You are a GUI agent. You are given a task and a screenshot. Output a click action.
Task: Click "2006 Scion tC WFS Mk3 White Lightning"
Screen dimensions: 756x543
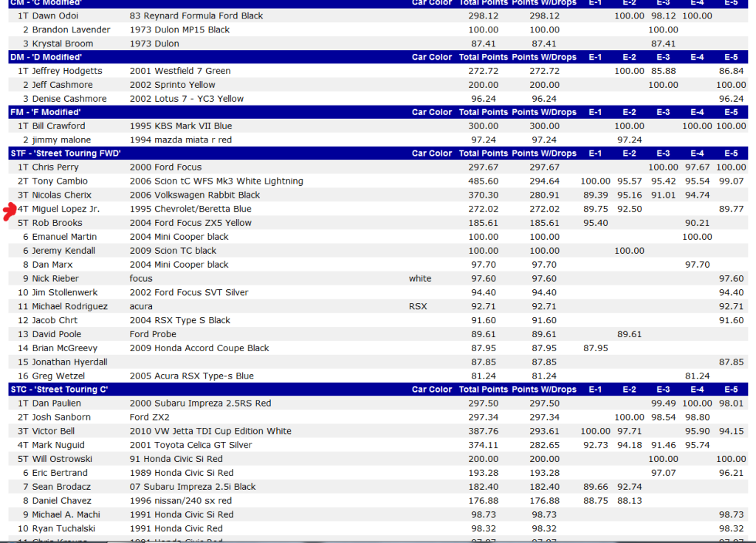click(x=216, y=181)
